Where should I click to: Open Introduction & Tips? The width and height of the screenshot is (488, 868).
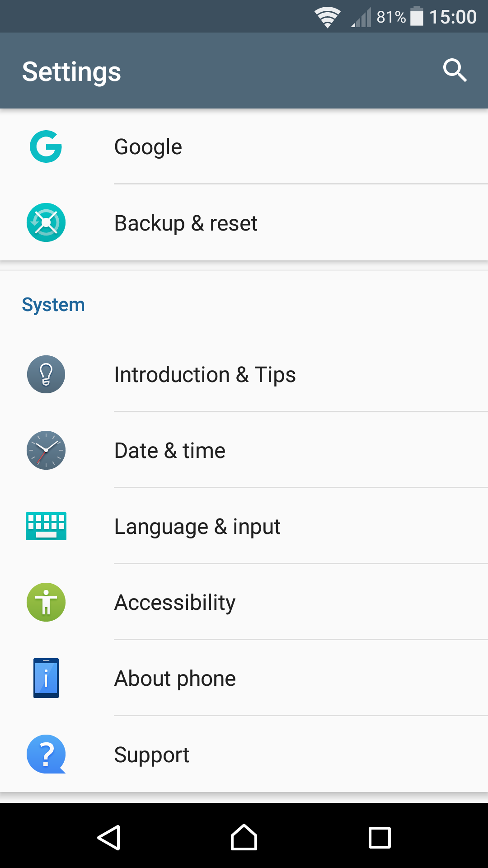[x=205, y=375]
